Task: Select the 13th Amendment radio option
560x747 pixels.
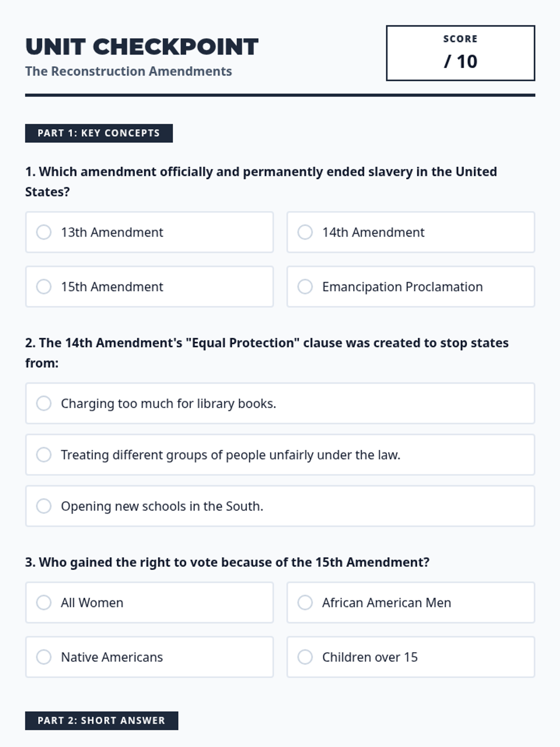Action: [x=44, y=232]
